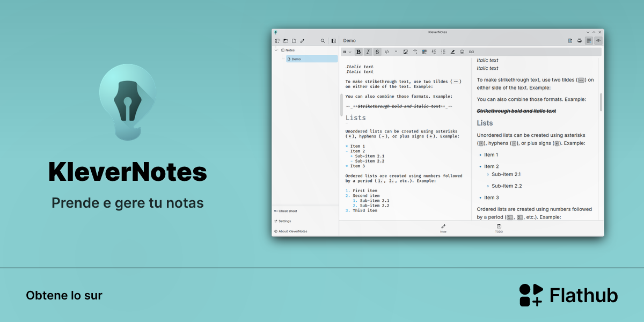
Task: Link to another note icon
Action: point(471,52)
